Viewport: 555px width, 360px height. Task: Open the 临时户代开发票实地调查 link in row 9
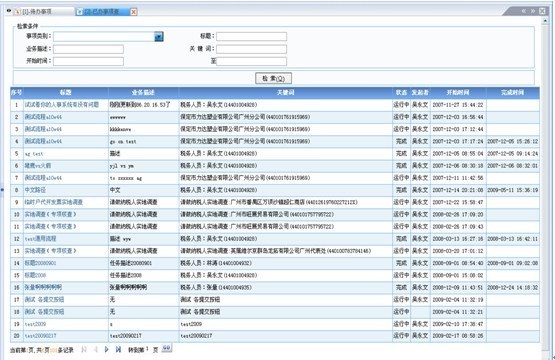53,202
